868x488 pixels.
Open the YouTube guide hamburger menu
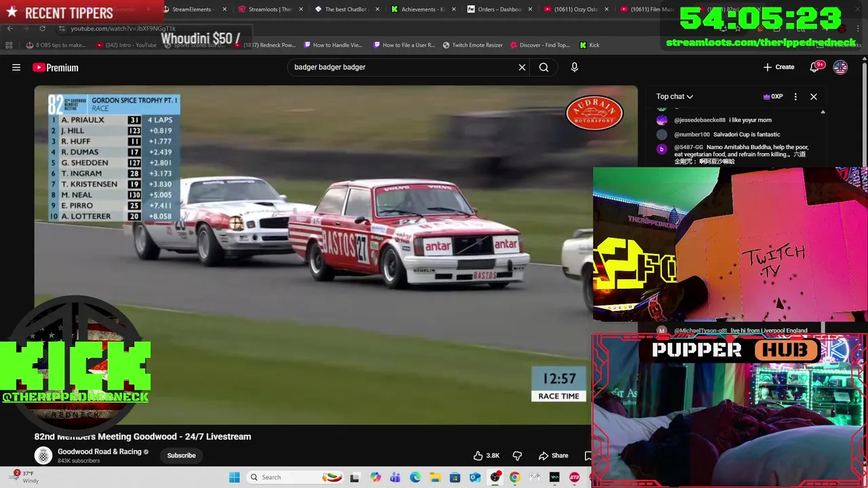tap(16, 67)
